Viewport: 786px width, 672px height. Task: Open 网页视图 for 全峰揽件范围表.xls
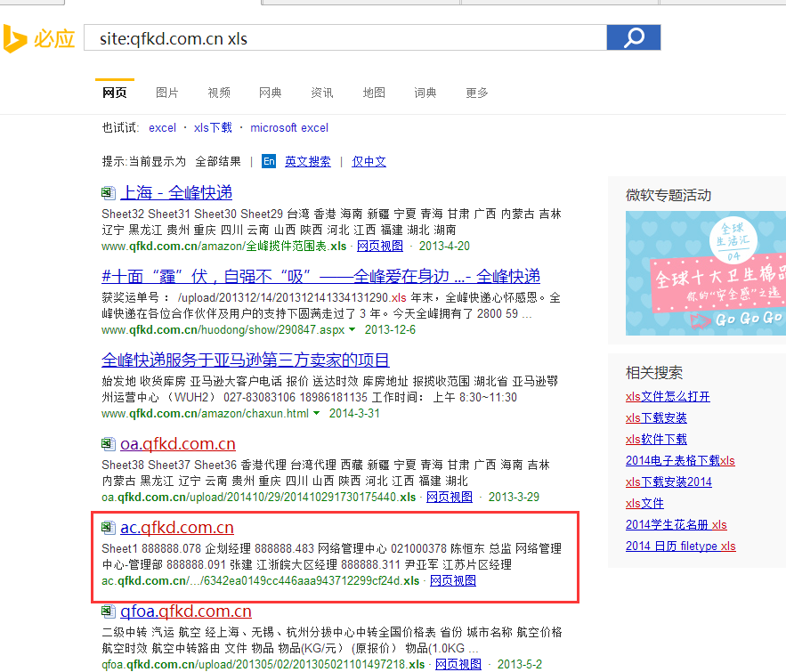point(380,246)
